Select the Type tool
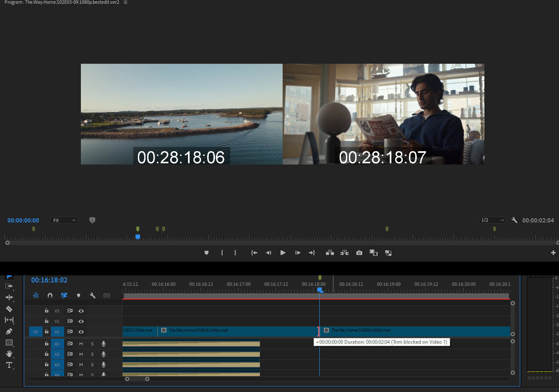Screen dimensions: 559x392 click(x=9, y=365)
